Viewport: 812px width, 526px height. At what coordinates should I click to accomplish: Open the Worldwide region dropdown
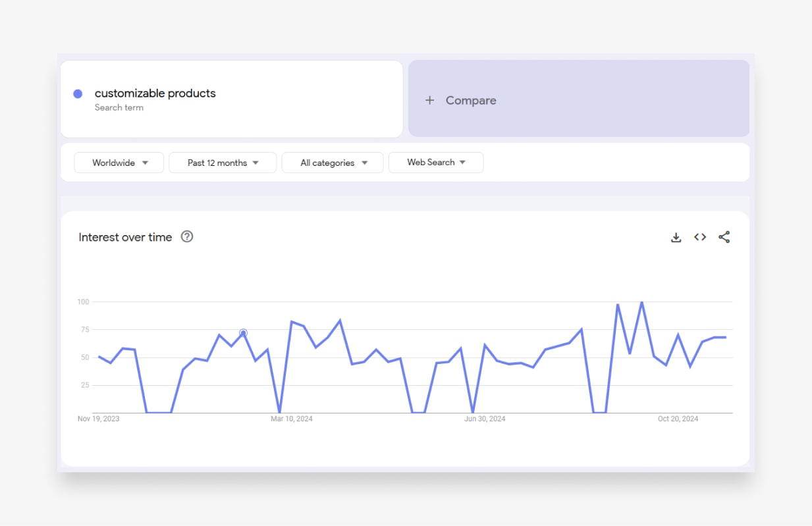(x=119, y=162)
